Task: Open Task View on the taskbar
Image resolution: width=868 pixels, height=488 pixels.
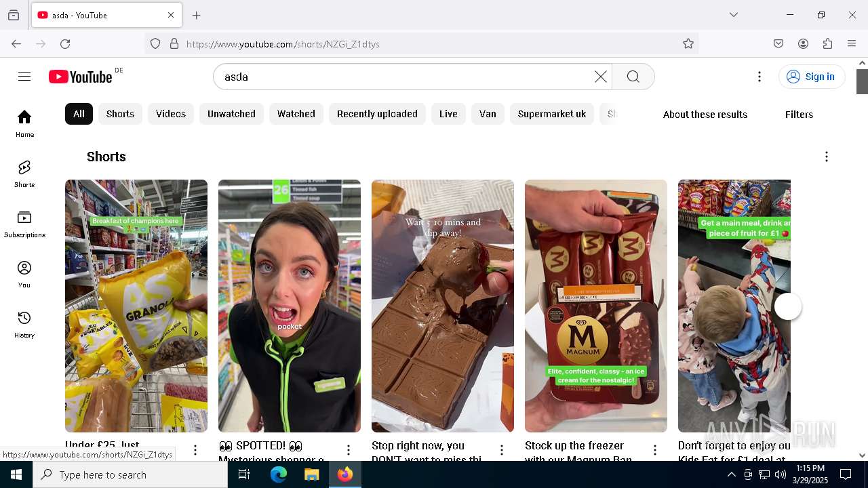Action: coord(244,474)
